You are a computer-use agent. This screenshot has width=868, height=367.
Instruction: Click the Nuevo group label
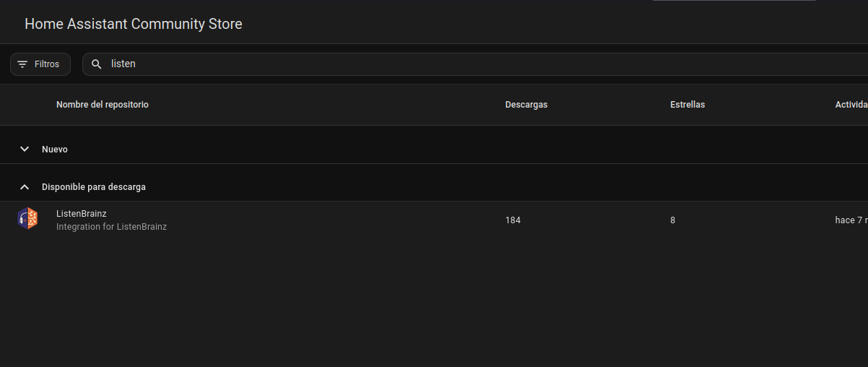pyautogui.click(x=55, y=149)
